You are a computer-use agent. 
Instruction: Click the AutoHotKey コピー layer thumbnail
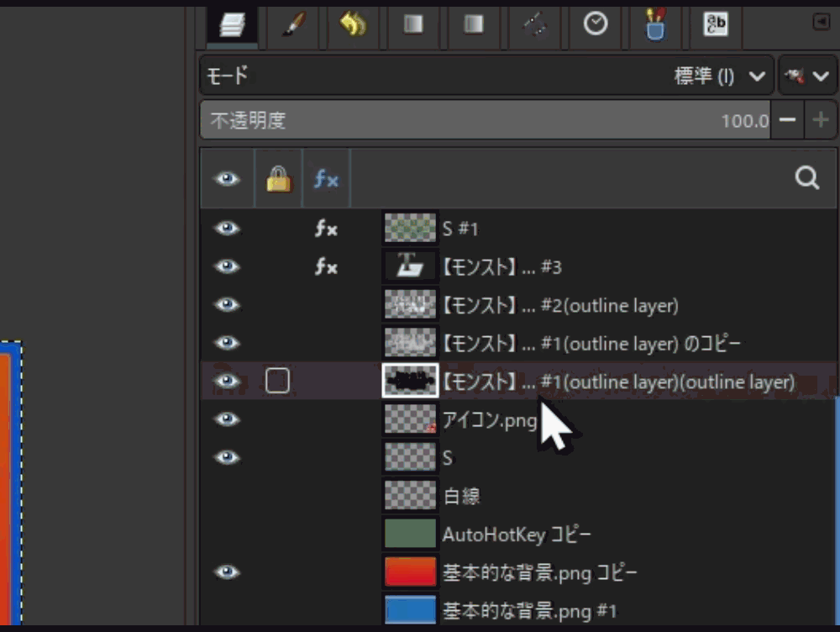point(410,534)
